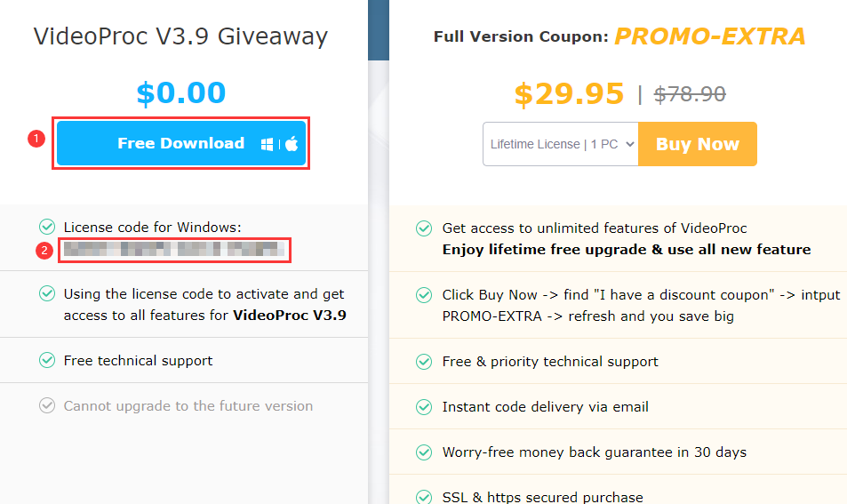Click the Apple logo on Free Download
Viewport: 847px width, 504px height.
(x=292, y=144)
